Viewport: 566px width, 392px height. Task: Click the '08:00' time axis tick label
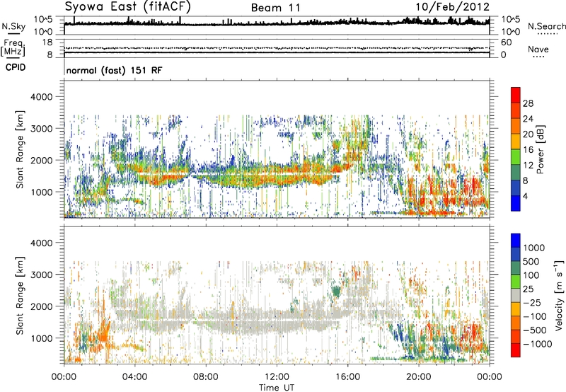tap(206, 377)
